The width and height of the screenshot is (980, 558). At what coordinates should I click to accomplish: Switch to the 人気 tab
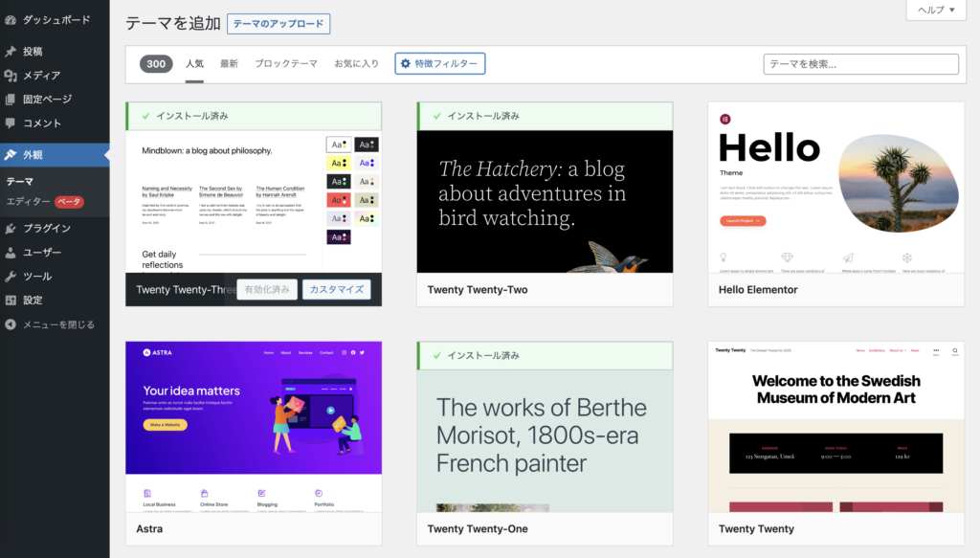coord(194,64)
